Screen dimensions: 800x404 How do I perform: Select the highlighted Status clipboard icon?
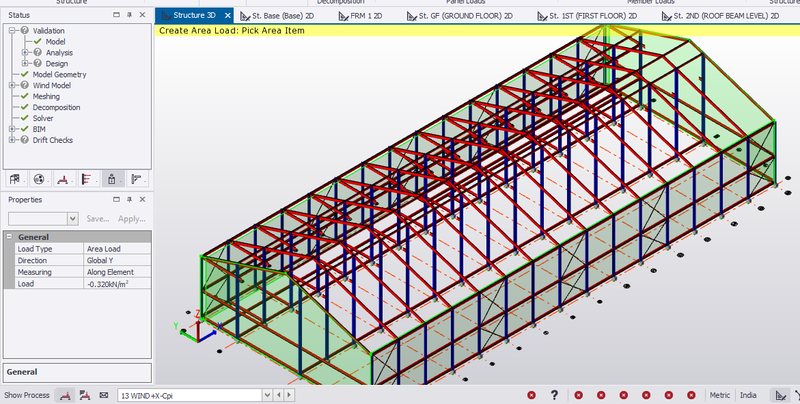click(111, 179)
